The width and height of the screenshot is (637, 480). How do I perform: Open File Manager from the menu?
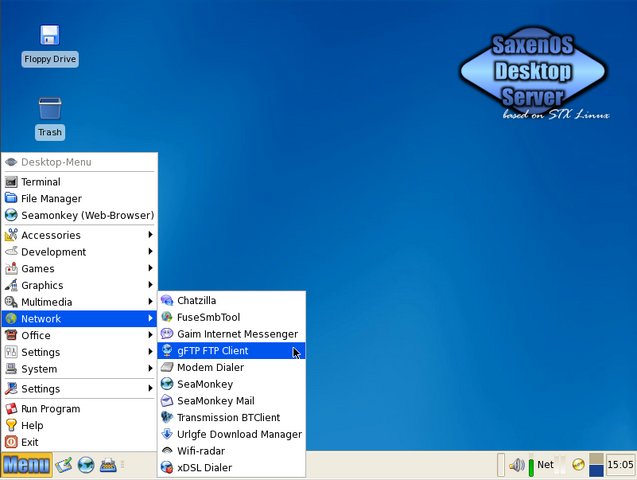79,198
